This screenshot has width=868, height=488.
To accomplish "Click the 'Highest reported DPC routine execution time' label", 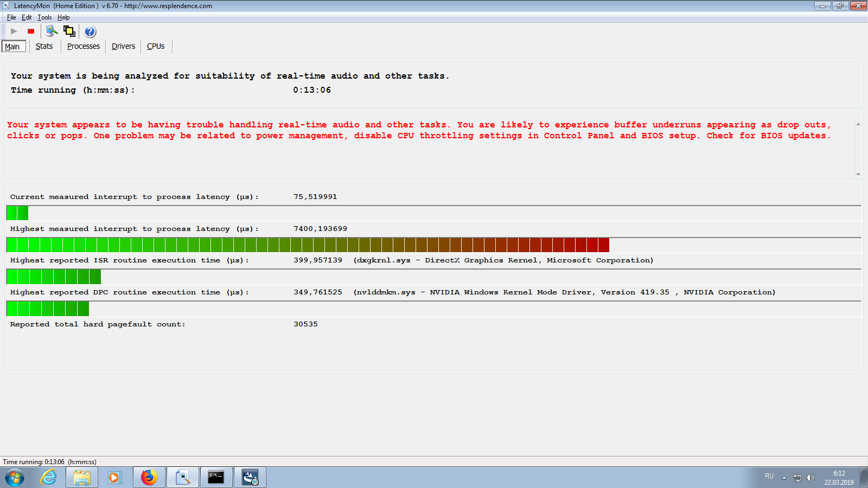I will click(130, 292).
